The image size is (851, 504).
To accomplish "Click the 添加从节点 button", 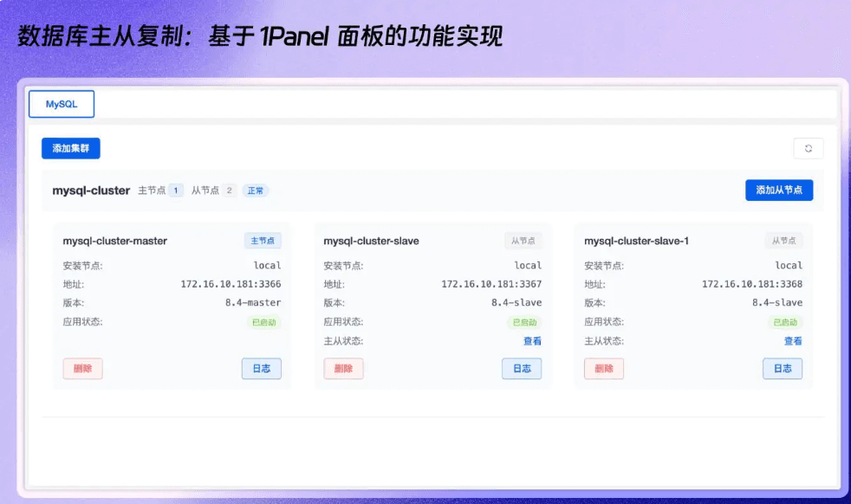I will [779, 191].
